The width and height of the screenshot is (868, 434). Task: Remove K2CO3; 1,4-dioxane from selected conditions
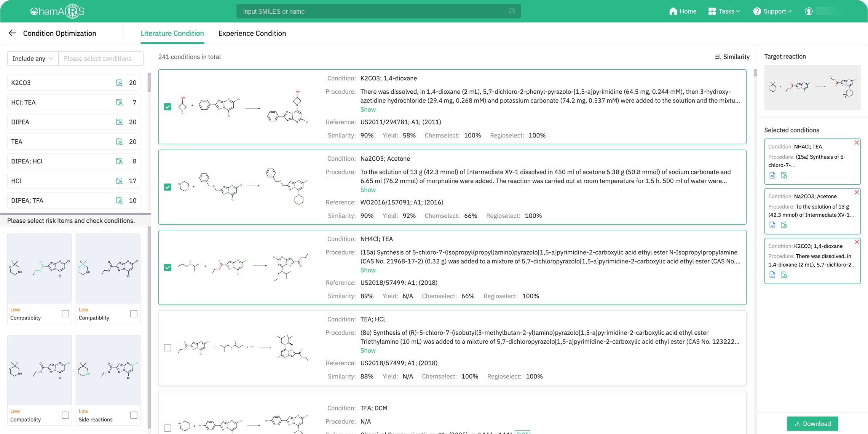[857, 242]
